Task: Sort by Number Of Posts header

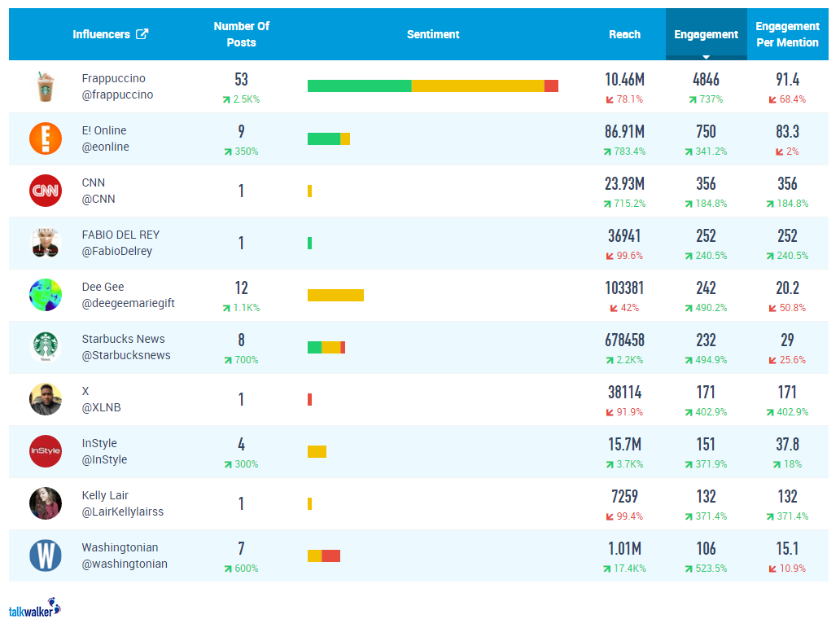Action: tap(242, 34)
